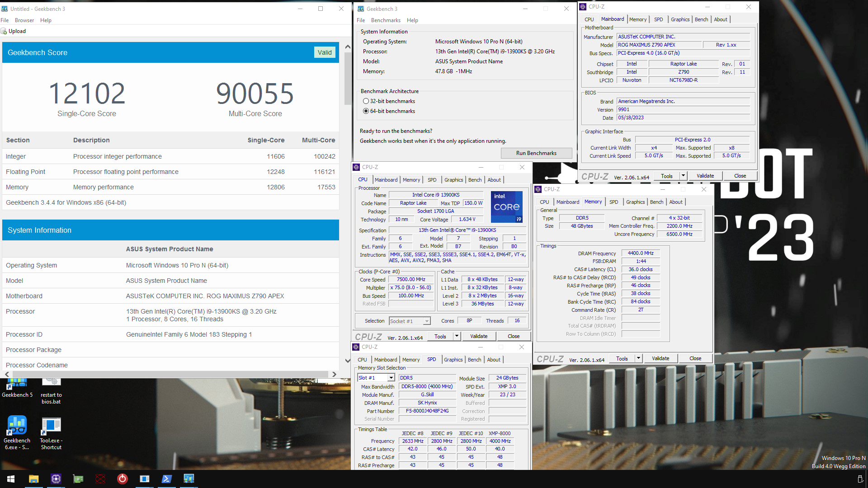Launch restart to bios.bat desktop file
Viewport: 868px width, 488px height.
point(51,390)
